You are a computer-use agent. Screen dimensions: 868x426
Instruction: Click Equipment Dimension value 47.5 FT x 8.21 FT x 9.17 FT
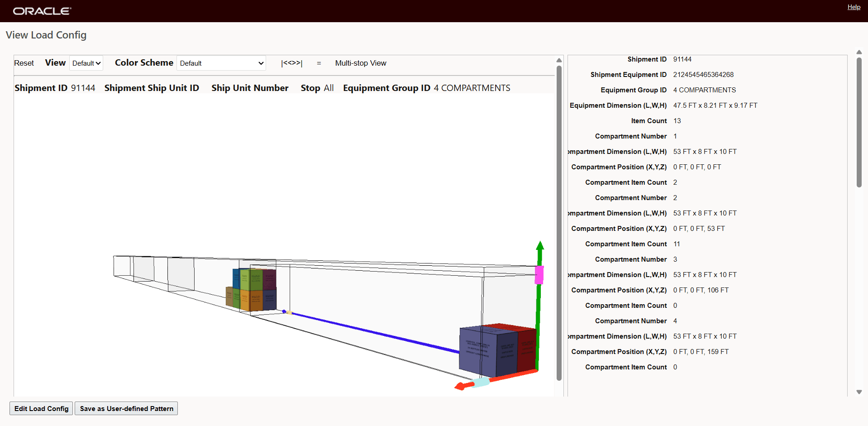pos(715,105)
